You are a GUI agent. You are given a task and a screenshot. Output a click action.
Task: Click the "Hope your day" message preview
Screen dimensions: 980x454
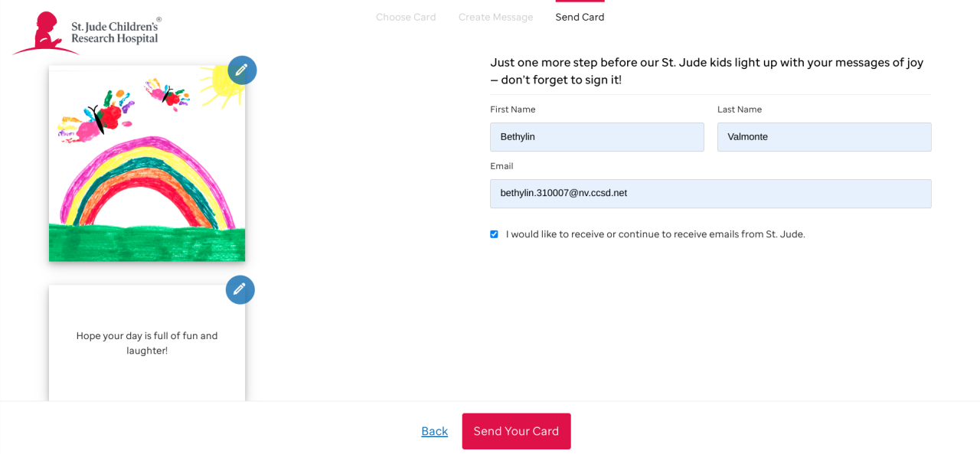click(147, 343)
